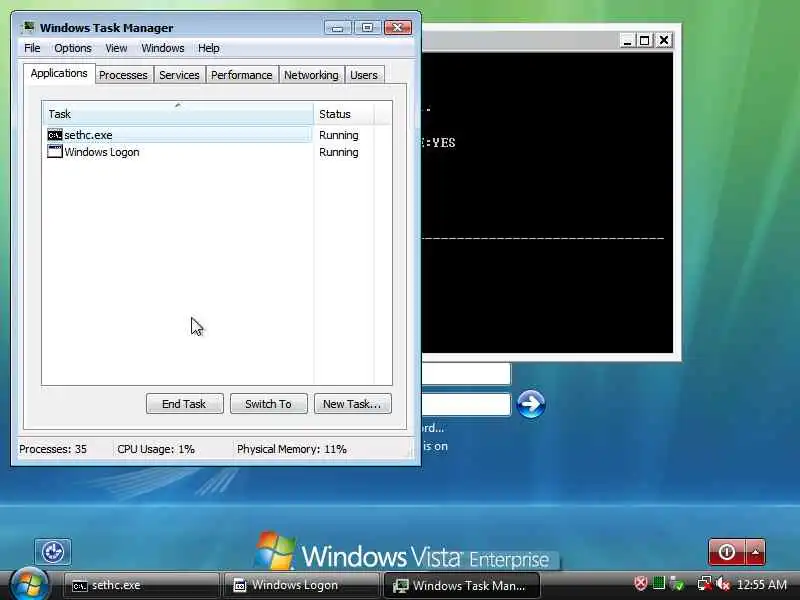Click the logon submit arrow button
The image size is (800, 600).
531,405
